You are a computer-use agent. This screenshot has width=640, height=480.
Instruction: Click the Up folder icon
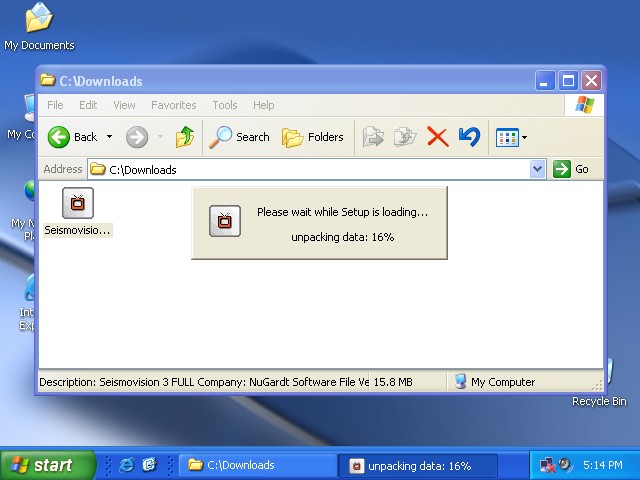pyautogui.click(x=185, y=137)
